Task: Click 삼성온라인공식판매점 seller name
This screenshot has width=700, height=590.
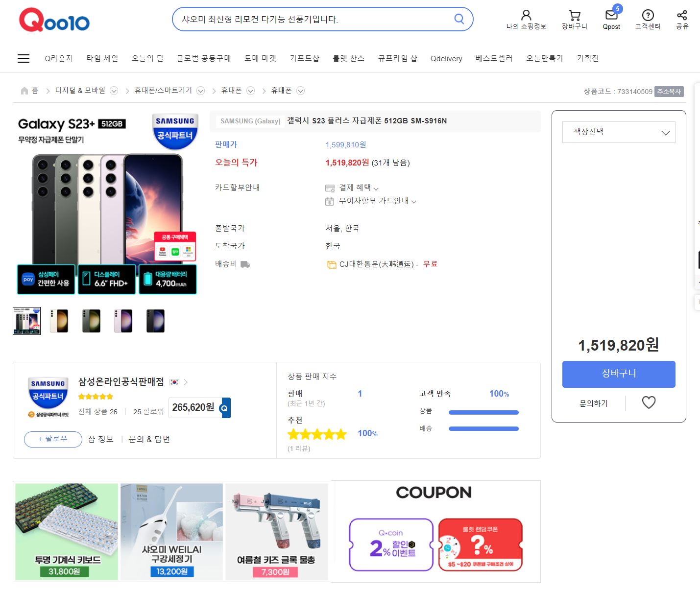Action: pos(121,382)
